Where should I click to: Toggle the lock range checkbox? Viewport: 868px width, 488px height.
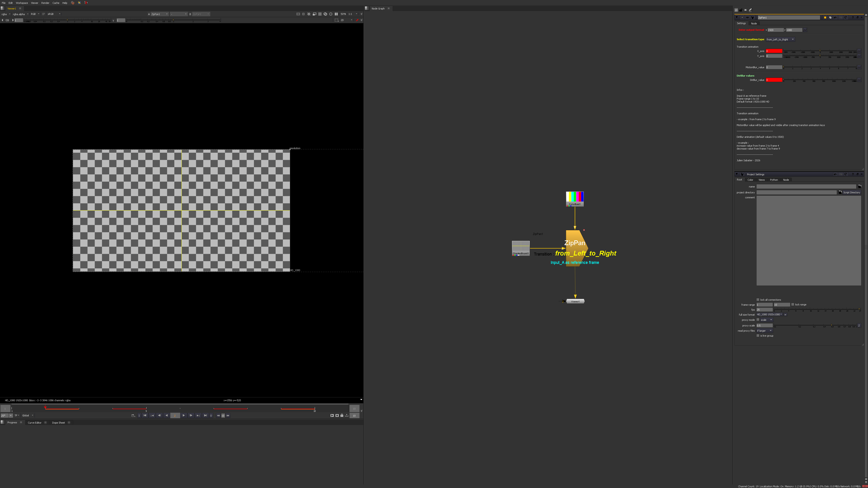(x=792, y=305)
